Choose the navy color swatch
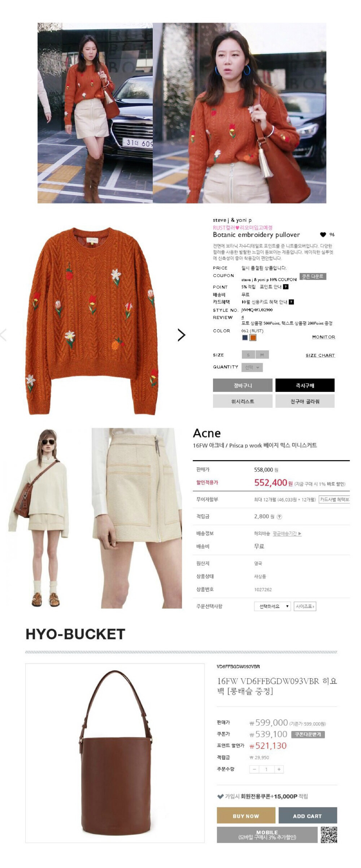This screenshot has width=361, height=868. pyautogui.click(x=245, y=338)
